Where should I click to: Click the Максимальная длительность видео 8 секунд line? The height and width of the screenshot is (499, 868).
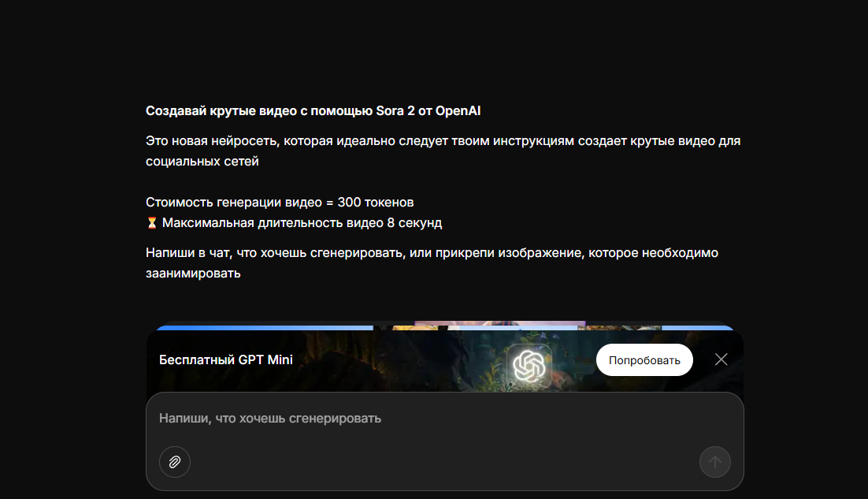pos(302,222)
